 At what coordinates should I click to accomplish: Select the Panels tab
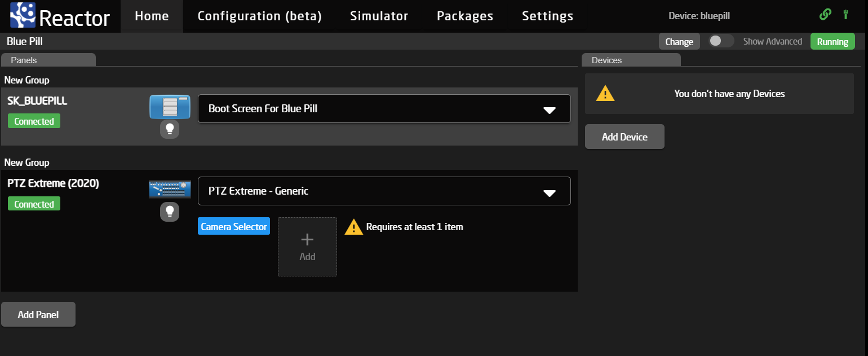tap(48, 60)
